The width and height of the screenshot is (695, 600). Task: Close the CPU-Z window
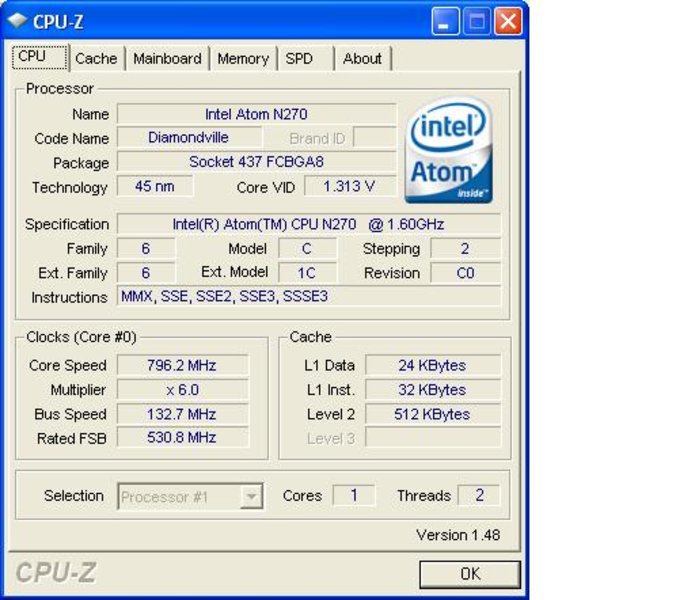click(x=508, y=21)
